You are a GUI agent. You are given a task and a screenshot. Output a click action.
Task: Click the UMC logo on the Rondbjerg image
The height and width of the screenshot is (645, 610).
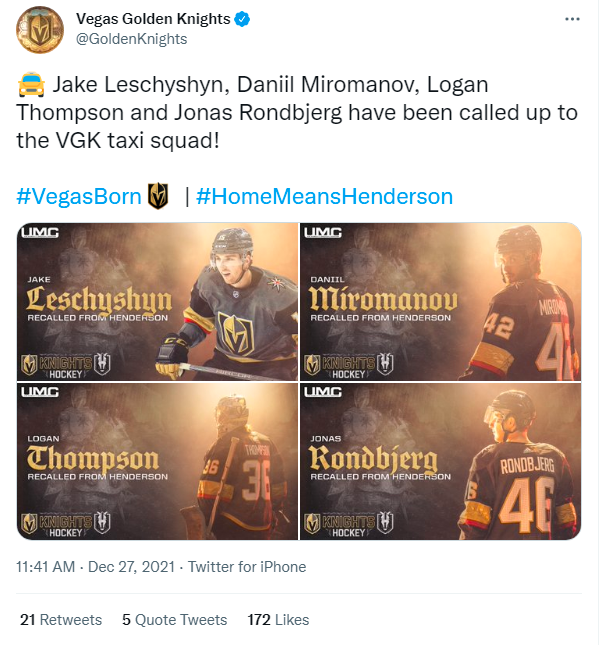(323, 392)
